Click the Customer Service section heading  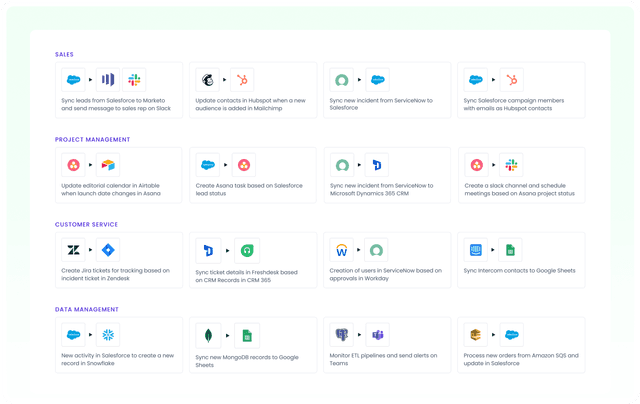tap(87, 225)
